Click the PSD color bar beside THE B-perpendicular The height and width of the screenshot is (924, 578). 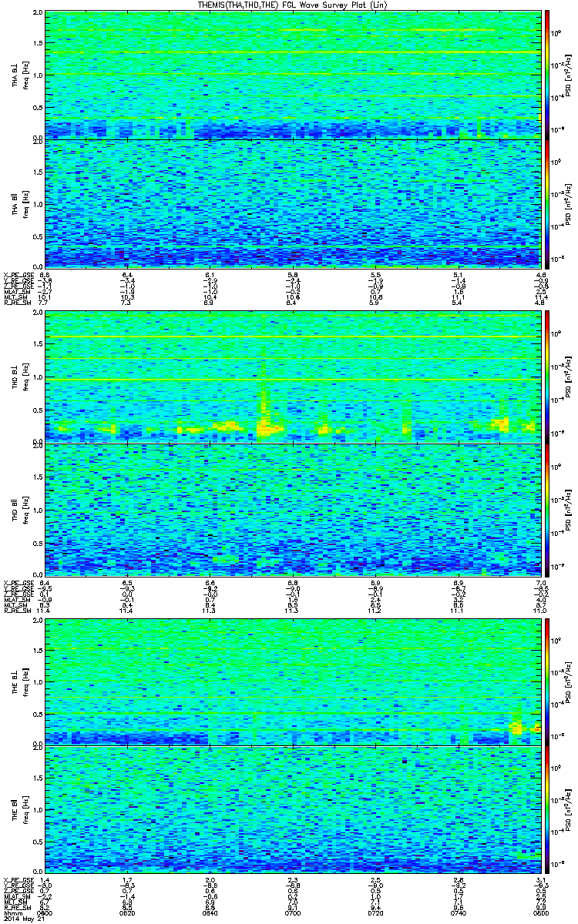coord(548,681)
